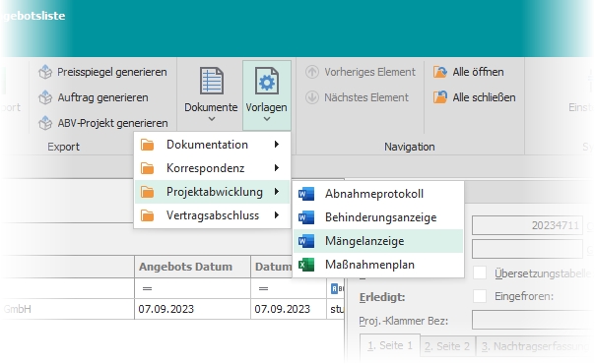Click the filter cell under Angebots Datum
The width and height of the screenshot is (595, 364).
tap(192, 288)
